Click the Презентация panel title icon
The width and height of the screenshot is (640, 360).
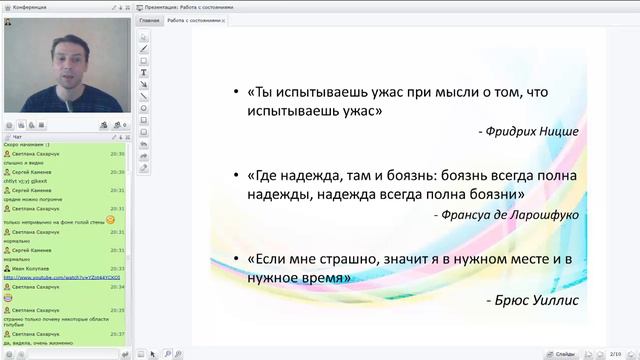tap(140, 7)
